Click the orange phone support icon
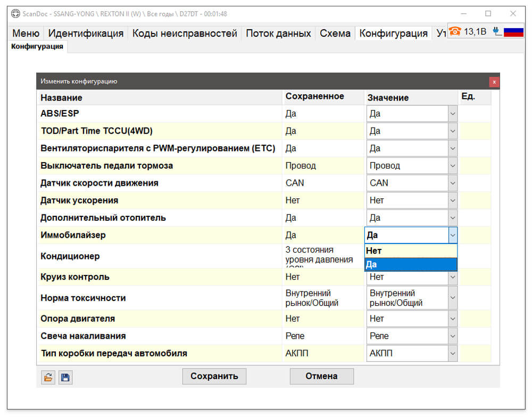The width and height of the screenshot is (532, 418). (455, 31)
